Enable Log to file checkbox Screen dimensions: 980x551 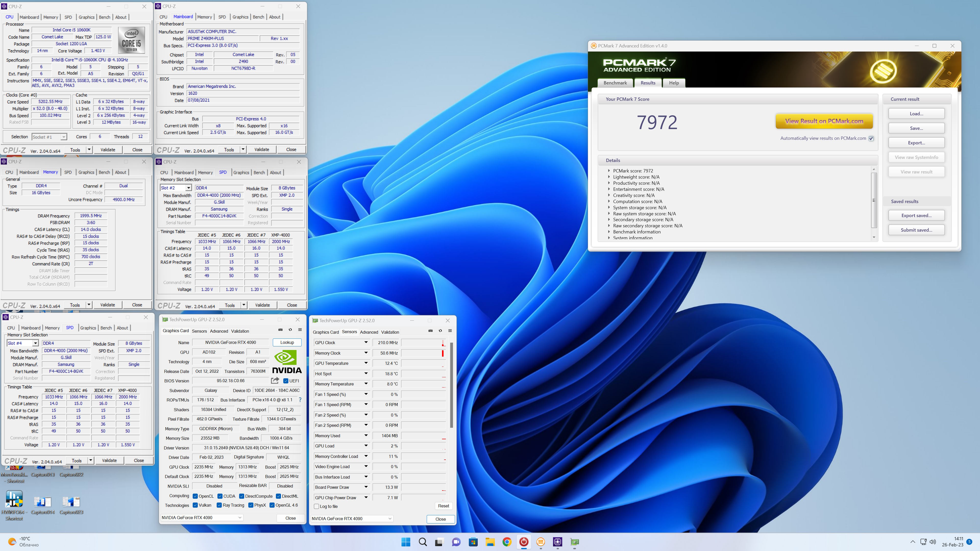pyautogui.click(x=316, y=506)
